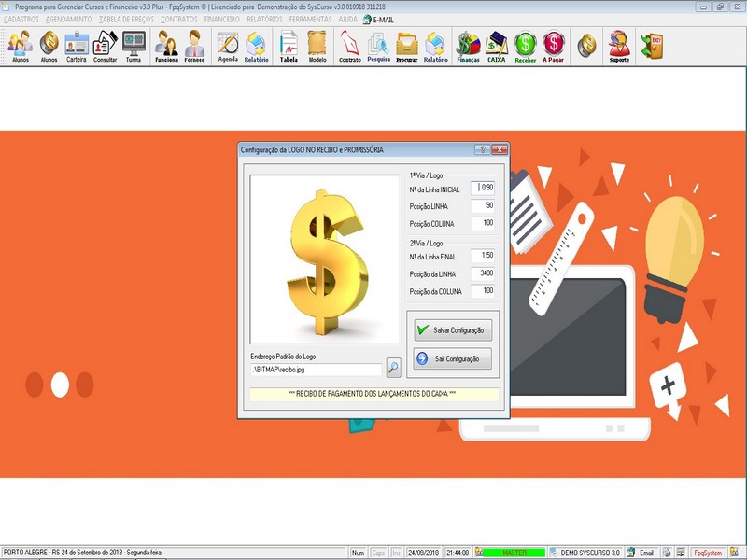Click the PORTO ALEGRE date text in status bar
The image size is (747, 560).
pyautogui.click(x=82, y=553)
